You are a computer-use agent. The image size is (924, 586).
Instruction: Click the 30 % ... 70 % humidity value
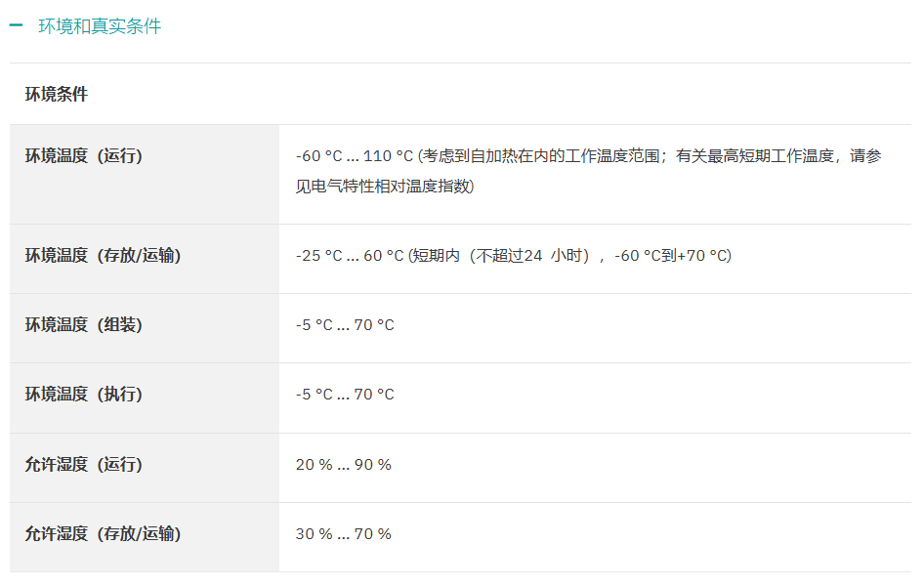pyautogui.click(x=344, y=533)
